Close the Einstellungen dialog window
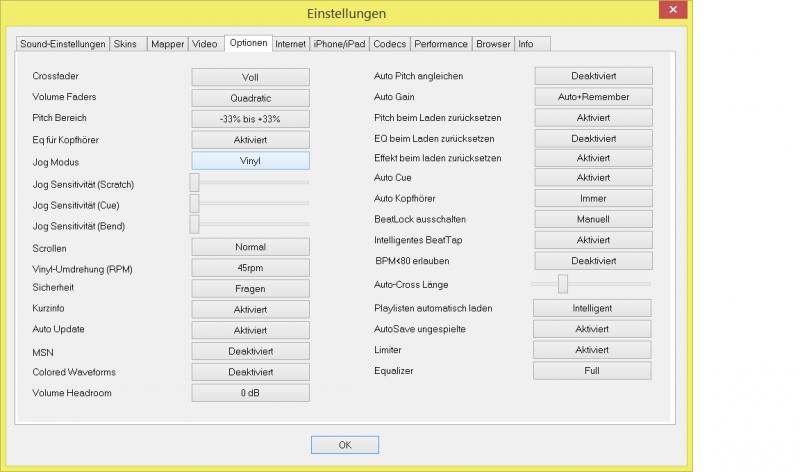The height and width of the screenshot is (472, 800). pos(666,12)
